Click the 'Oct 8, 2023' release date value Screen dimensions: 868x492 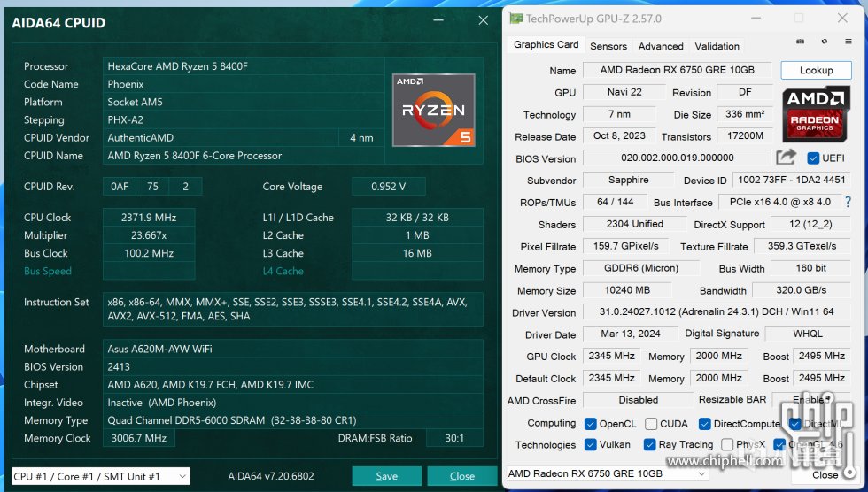[x=619, y=136]
